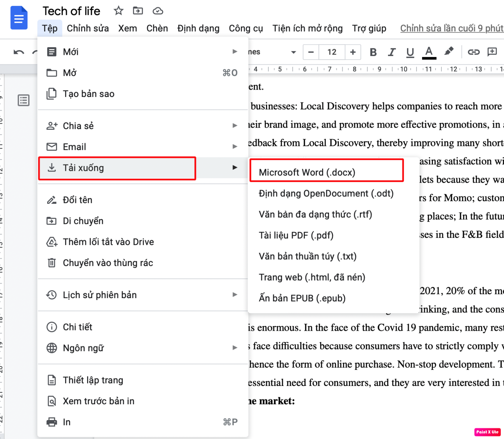Select Chia sẻ menu entry
Image resolution: width=504 pixels, height=439 pixels.
click(x=143, y=126)
